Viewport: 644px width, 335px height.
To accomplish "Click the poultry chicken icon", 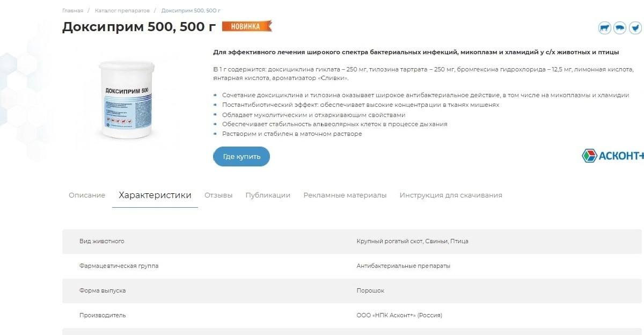I will [x=635, y=28].
